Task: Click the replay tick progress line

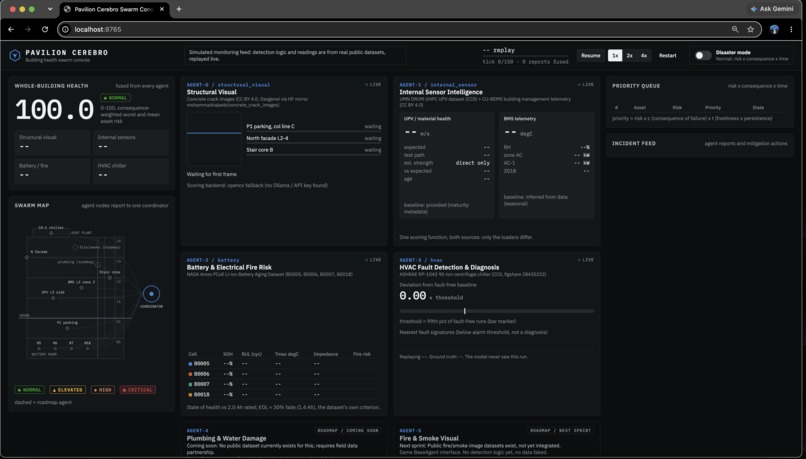Action: coord(525,56)
